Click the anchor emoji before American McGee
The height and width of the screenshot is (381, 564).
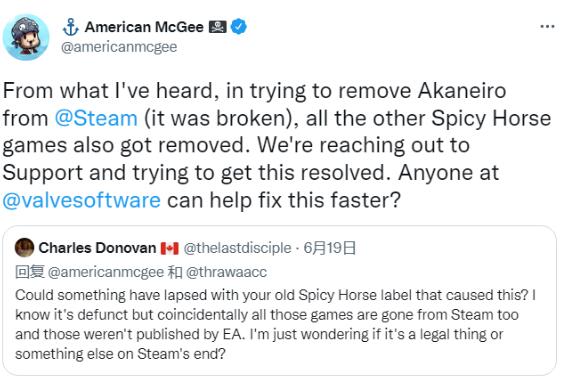[70, 27]
